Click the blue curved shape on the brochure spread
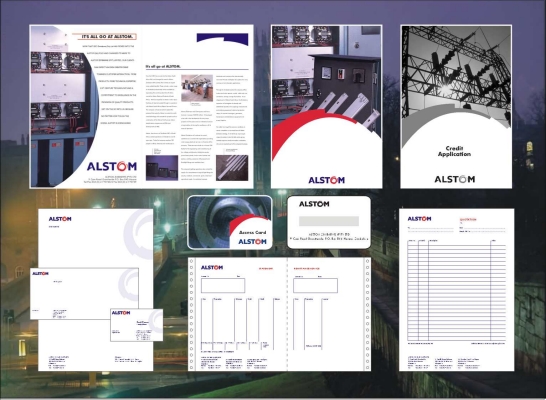 222,38
